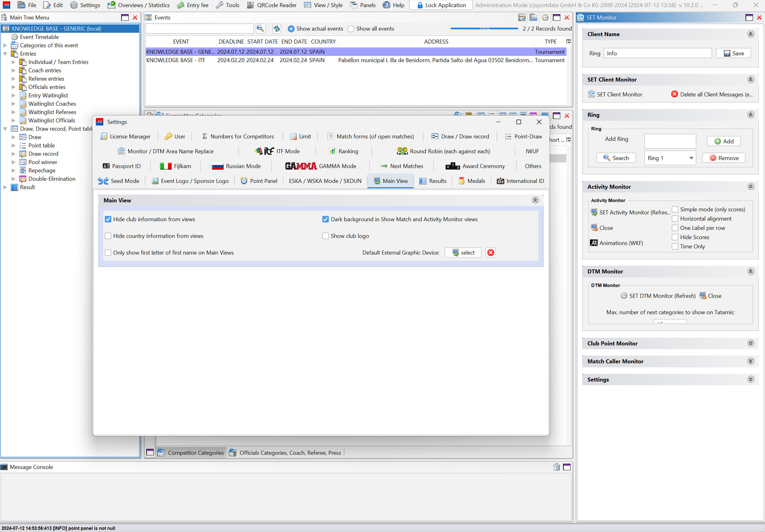Expand the Match Caller Monitor section
This screenshot has width=765, height=532.
click(x=750, y=361)
